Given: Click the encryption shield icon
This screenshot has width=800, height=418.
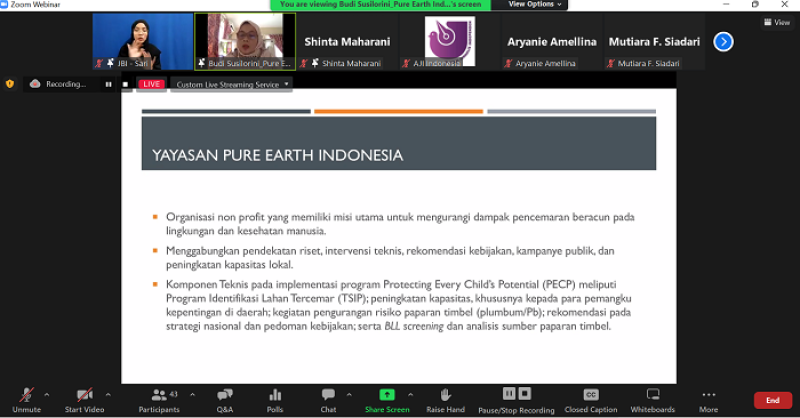Looking at the screenshot, I should click(x=10, y=84).
